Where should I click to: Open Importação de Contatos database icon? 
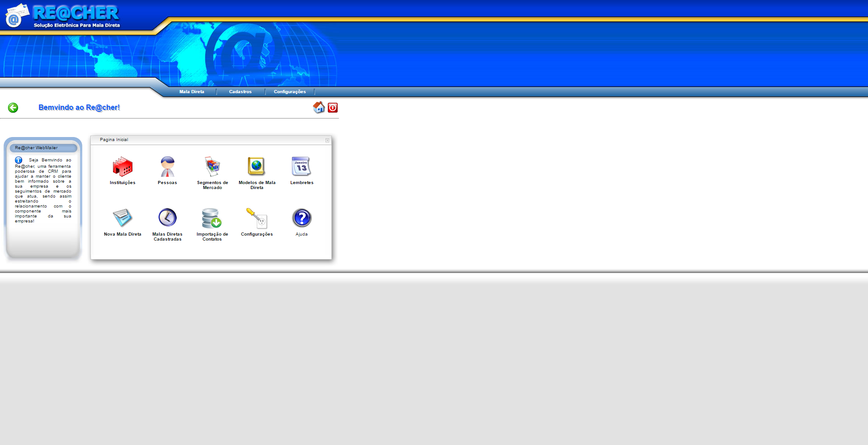[212, 218]
